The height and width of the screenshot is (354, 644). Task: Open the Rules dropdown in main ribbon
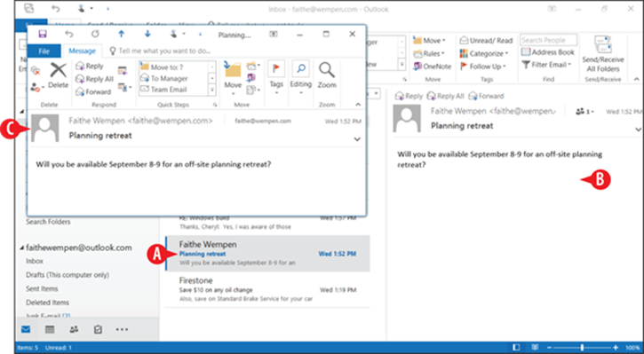[x=429, y=53]
